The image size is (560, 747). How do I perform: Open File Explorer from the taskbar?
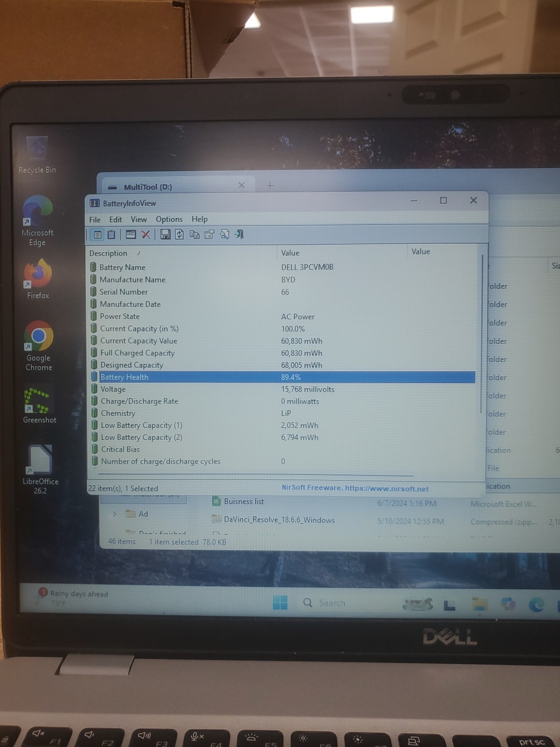point(480,604)
